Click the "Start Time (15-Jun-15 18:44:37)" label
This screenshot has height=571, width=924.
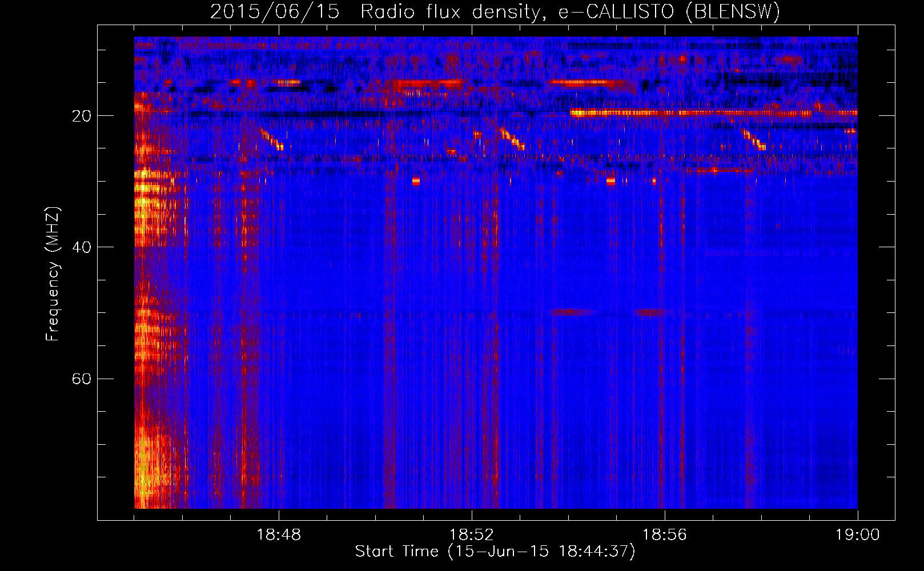pyautogui.click(x=495, y=552)
